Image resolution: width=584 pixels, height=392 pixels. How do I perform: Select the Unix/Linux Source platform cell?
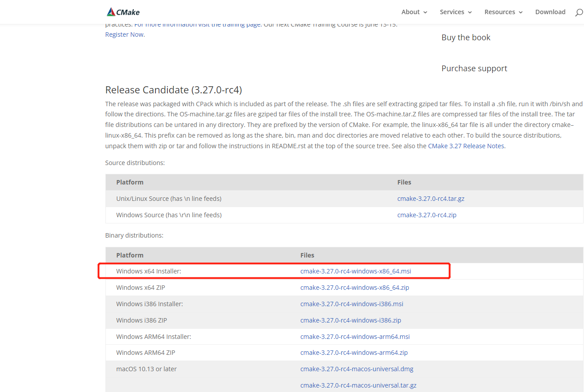point(169,199)
